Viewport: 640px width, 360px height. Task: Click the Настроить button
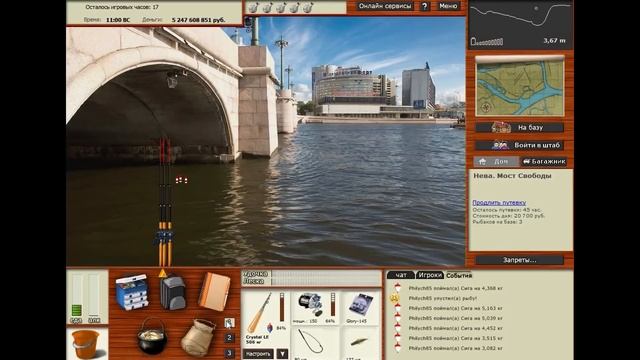tap(259, 354)
